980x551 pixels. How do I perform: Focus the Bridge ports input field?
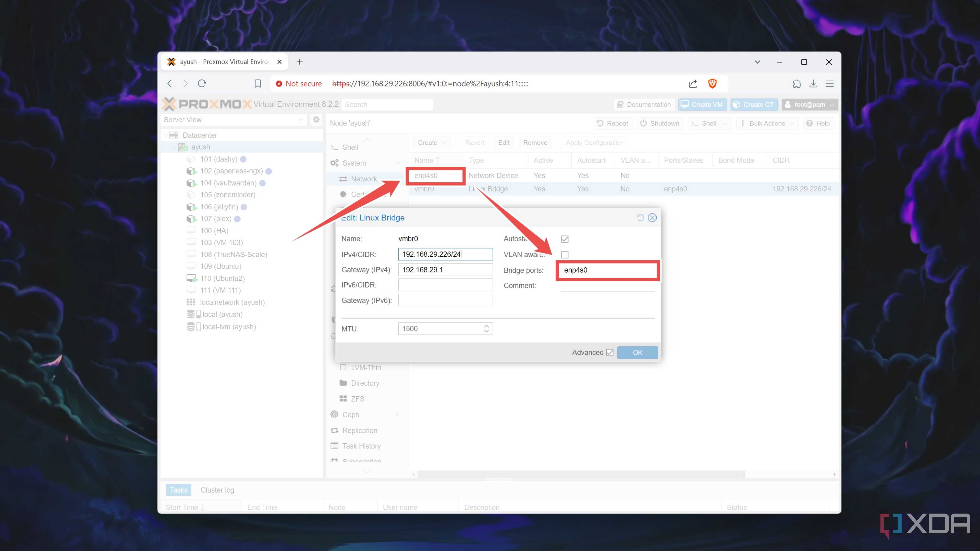(608, 270)
